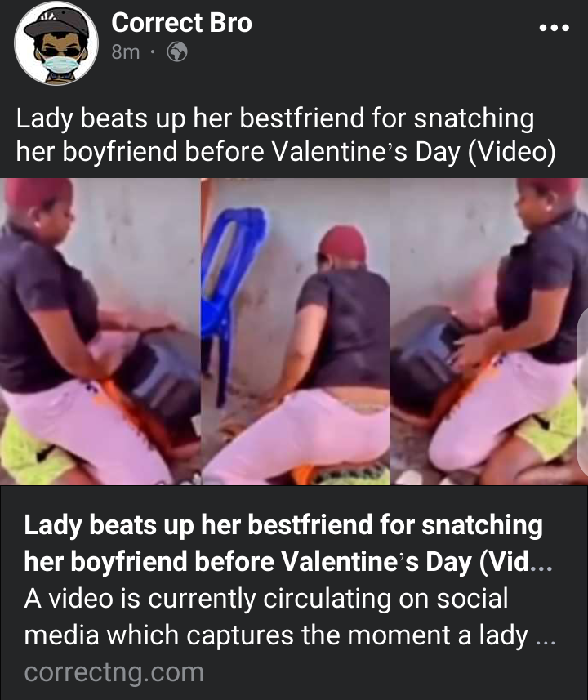Open the right video frame of the preview
Image resolution: width=588 pixels, height=700 pixels.
pyautogui.click(x=489, y=332)
